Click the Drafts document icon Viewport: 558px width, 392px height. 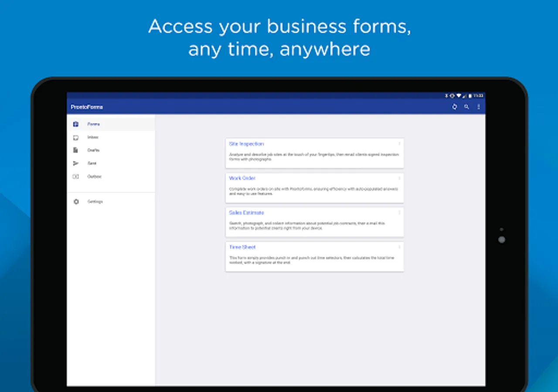coord(76,150)
